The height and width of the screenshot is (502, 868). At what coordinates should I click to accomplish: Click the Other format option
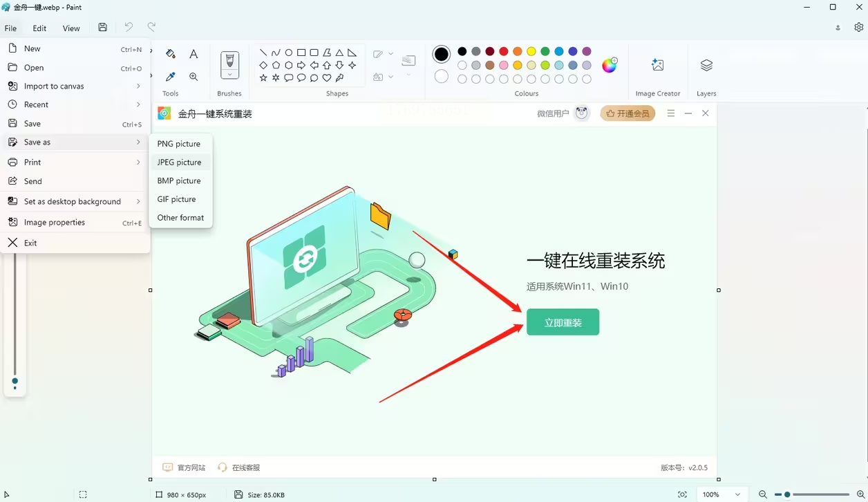(180, 217)
